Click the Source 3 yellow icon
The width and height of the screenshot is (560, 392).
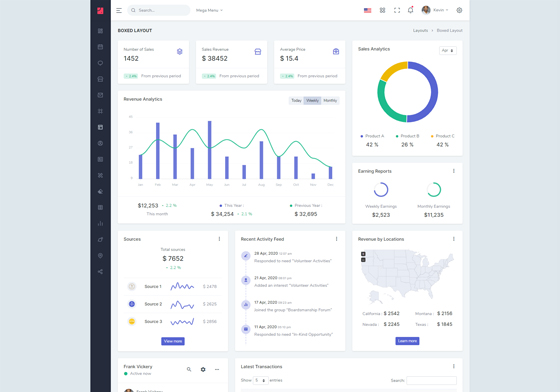pos(132,321)
